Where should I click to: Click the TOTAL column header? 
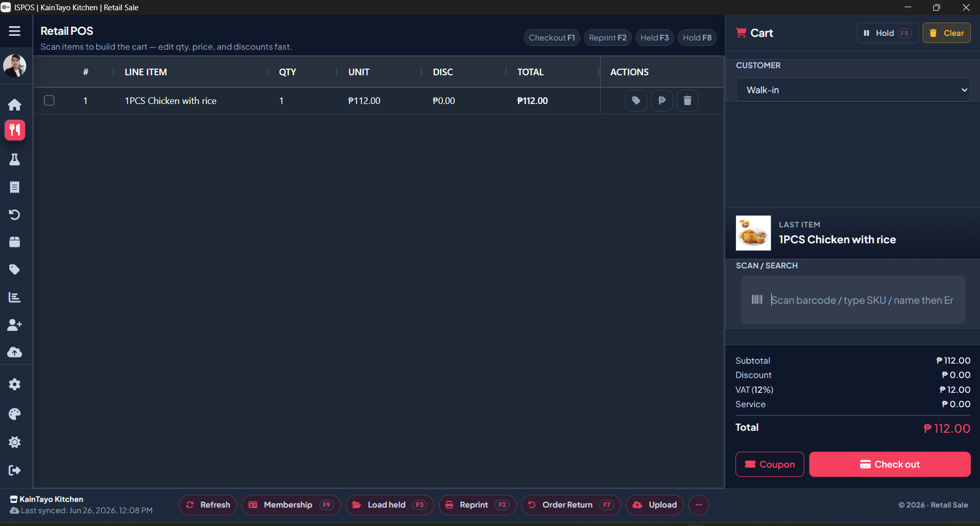click(530, 72)
